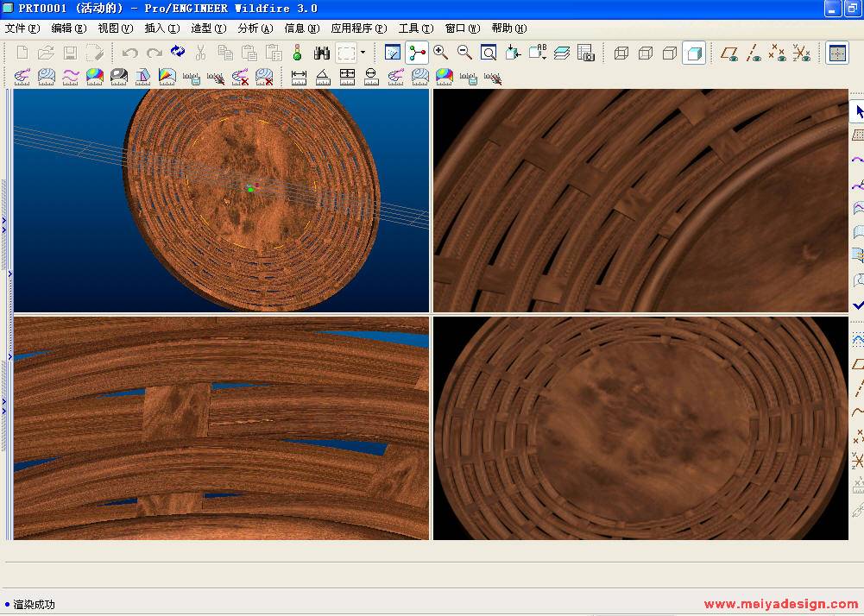Click the traffic light regeneration manager icon
This screenshot has width=864, height=616.
tap(298, 53)
